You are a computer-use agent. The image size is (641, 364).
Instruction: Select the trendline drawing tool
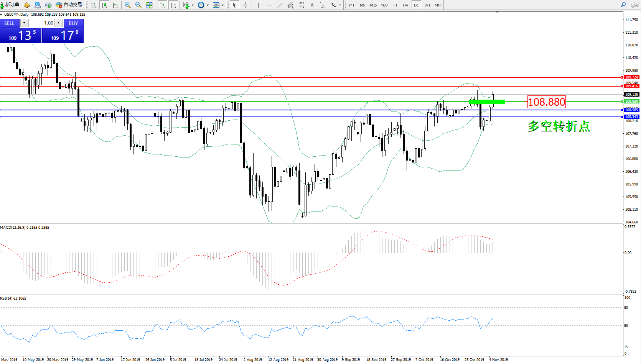[x=280, y=5]
